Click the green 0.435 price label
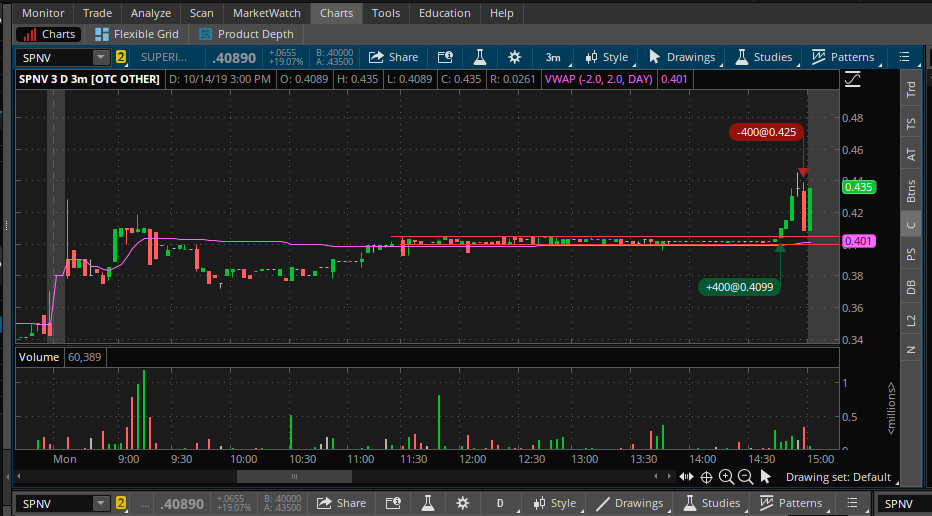Screen dimensions: 932x516 pyautogui.click(x=859, y=187)
